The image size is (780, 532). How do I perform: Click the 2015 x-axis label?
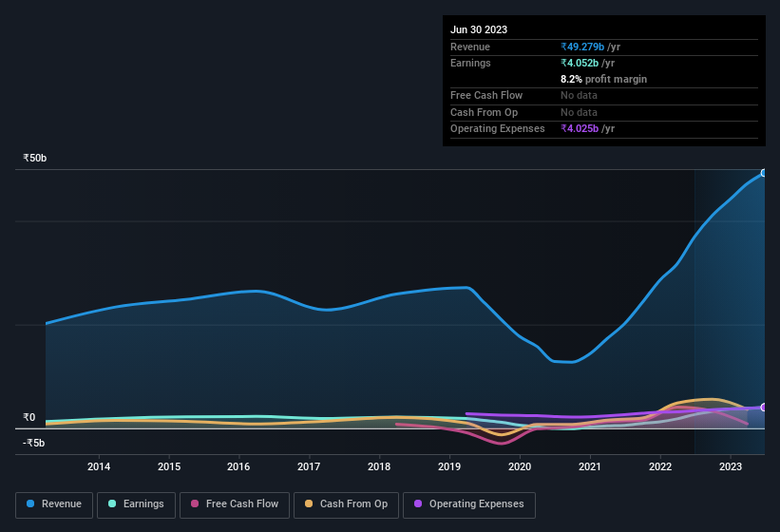click(169, 466)
